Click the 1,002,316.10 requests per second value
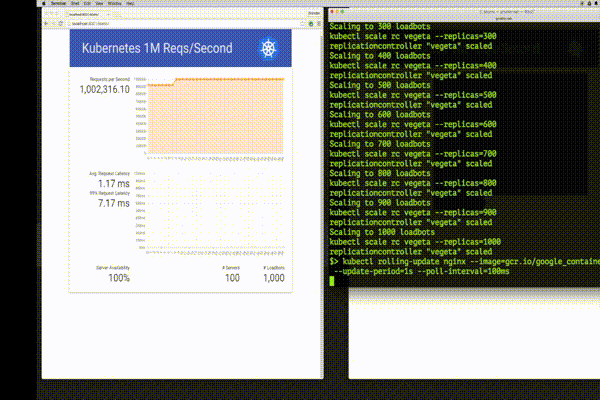This screenshot has width=600, height=400. pos(104,90)
